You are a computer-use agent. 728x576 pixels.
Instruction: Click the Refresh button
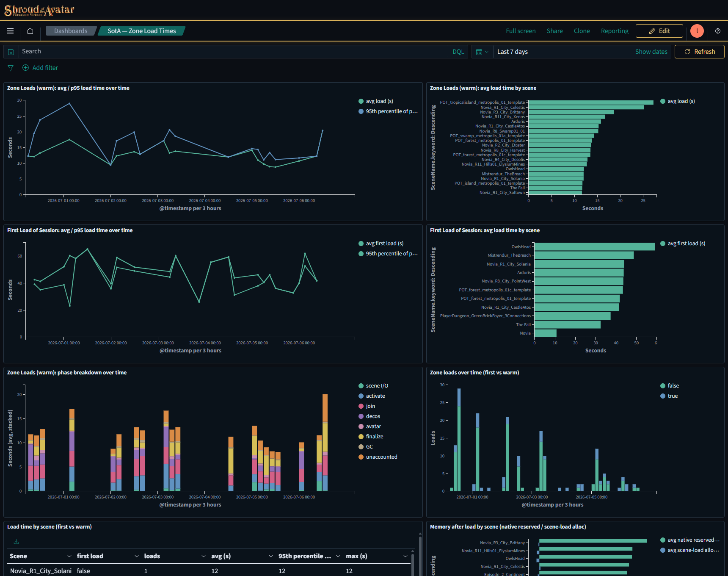[699, 52]
